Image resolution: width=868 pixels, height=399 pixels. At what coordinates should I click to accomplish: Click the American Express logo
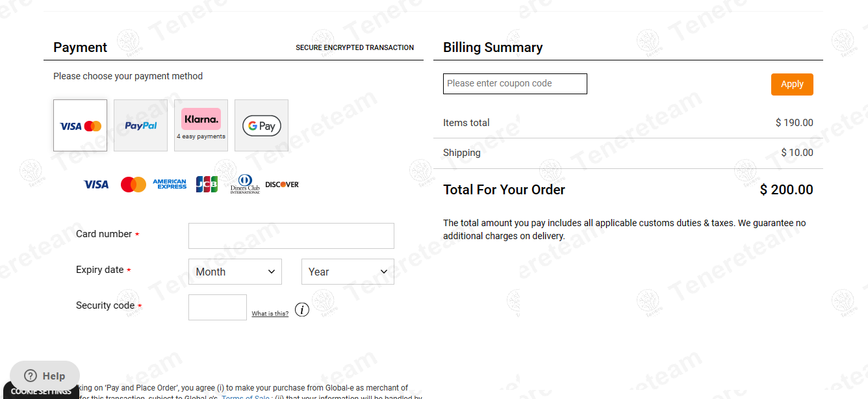[170, 185]
